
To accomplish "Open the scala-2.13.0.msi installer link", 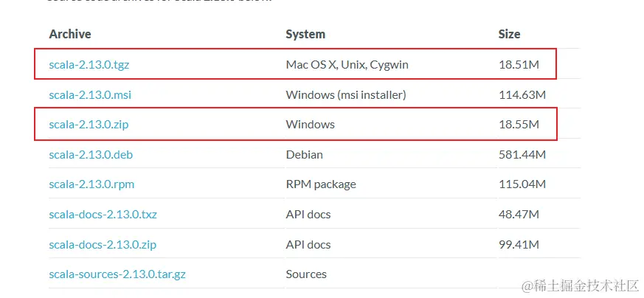I will pos(90,94).
